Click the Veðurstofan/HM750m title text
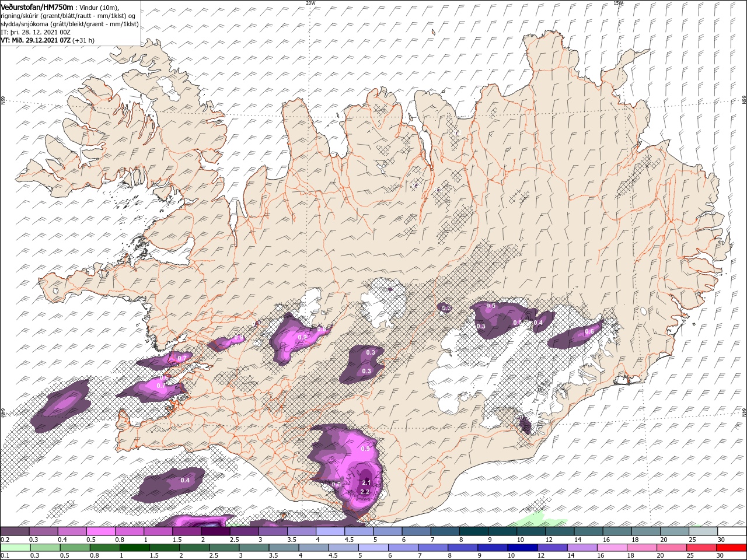Screen dimensions: 747x560 (37, 7)
